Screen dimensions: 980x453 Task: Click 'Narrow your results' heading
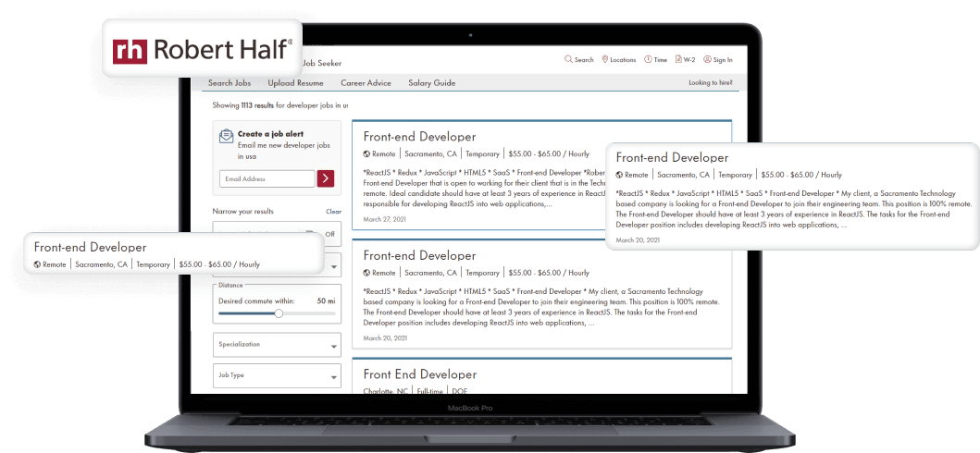243,212
